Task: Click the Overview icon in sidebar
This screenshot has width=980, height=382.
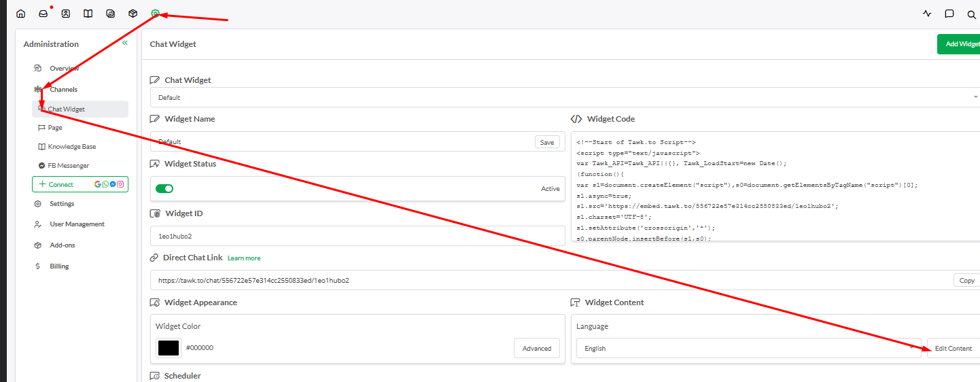Action: tap(37, 68)
